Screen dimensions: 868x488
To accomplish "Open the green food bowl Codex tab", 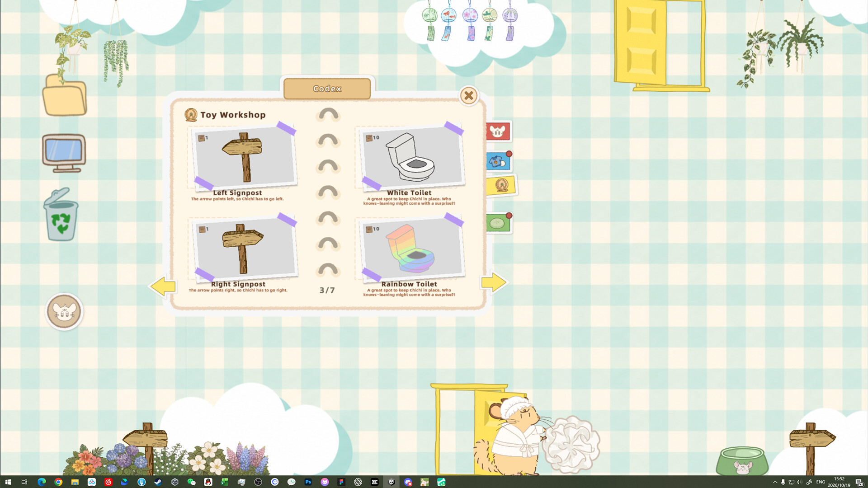I will (x=499, y=223).
